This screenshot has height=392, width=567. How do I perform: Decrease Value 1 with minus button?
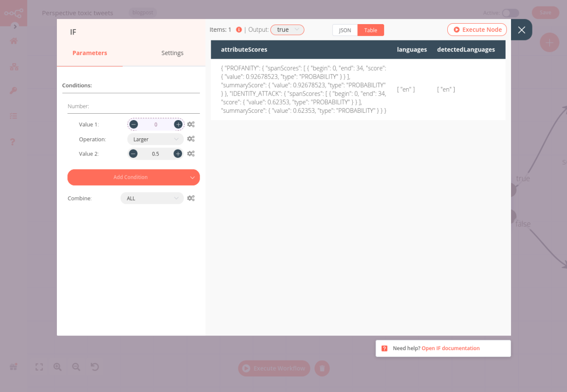click(x=133, y=124)
